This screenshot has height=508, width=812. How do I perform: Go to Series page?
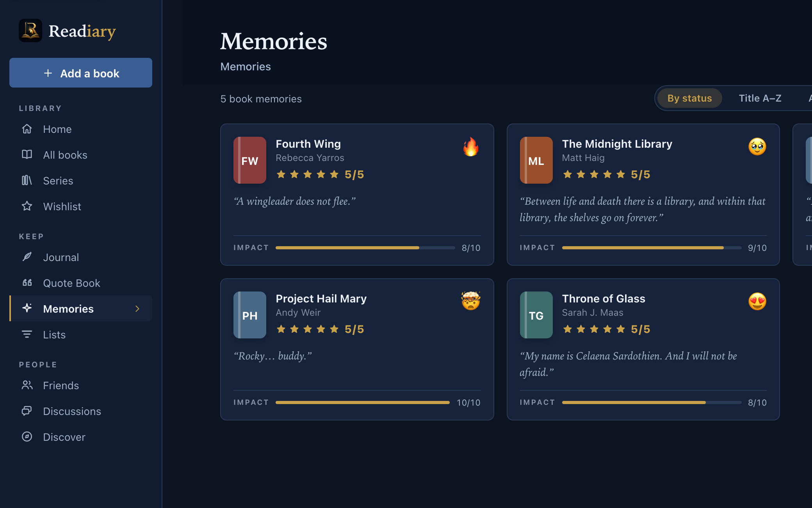(81, 181)
